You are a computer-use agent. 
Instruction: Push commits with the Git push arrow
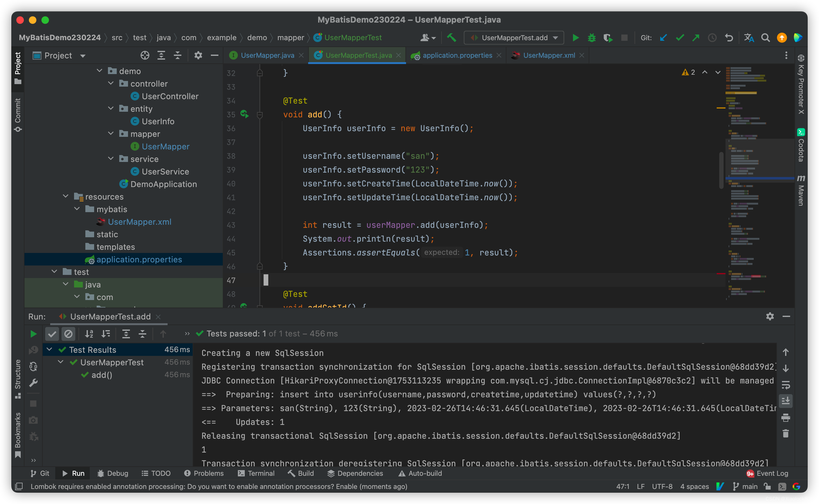tap(696, 38)
